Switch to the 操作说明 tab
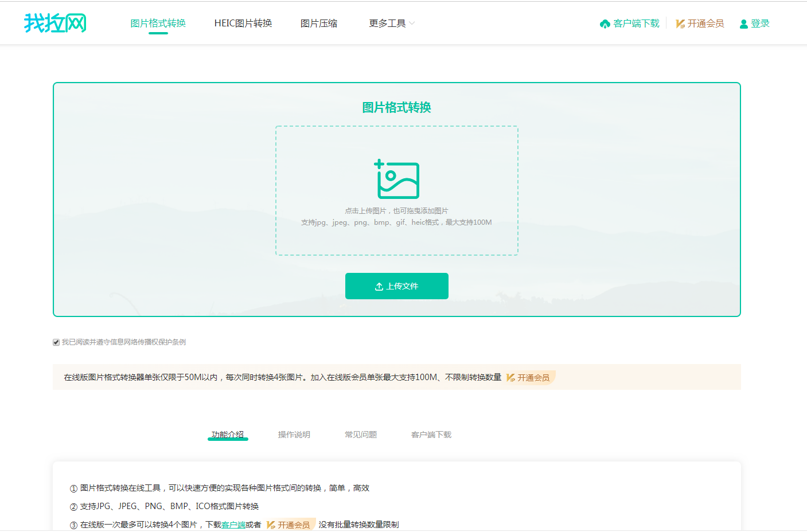Screen dimensions: 807x532 point(294,435)
